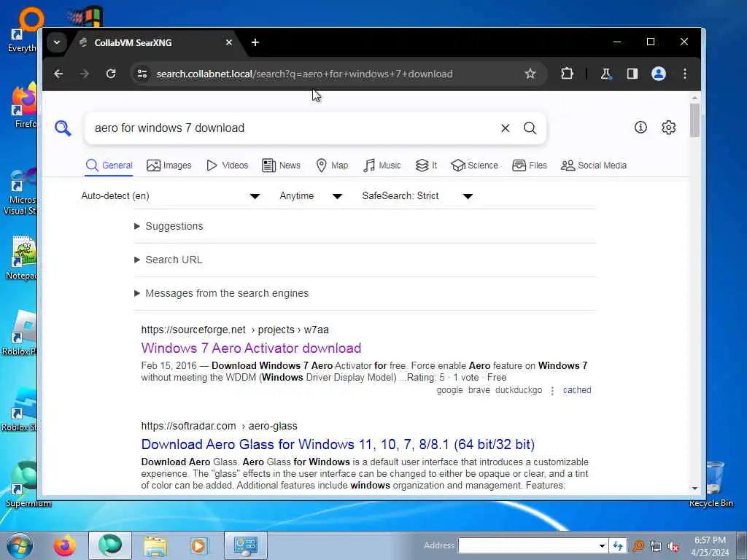Open SearXNG preferences gear
This screenshot has width=747, height=560.
[x=668, y=128]
